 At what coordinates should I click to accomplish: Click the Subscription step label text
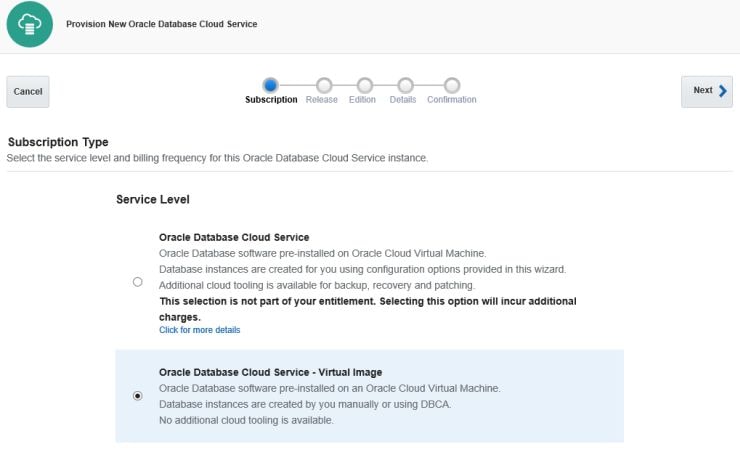tap(271, 100)
